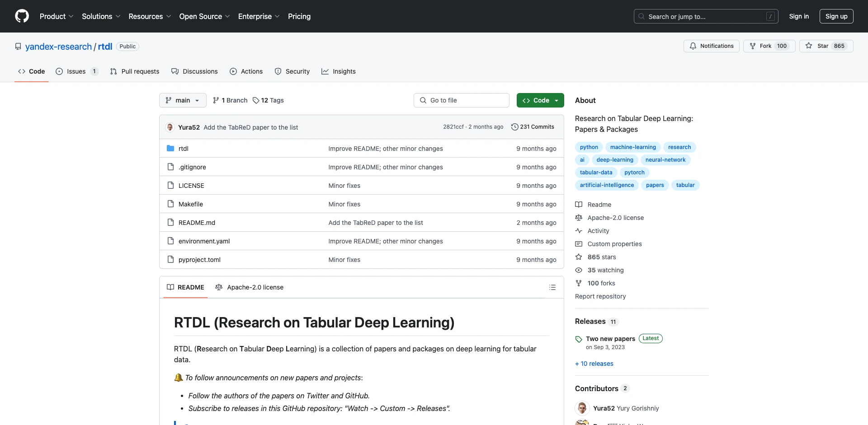This screenshot has height=425, width=868.
Task: Expand the Solutions menu
Action: point(101,16)
